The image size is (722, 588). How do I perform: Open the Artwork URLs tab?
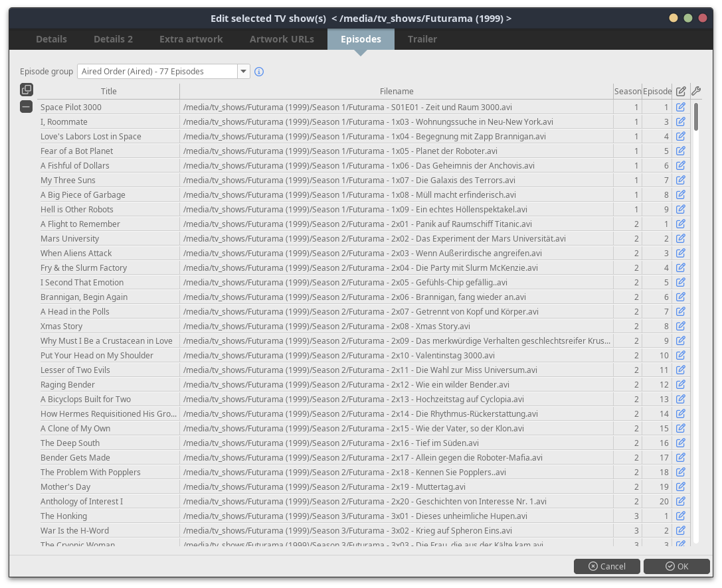coord(282,39)
